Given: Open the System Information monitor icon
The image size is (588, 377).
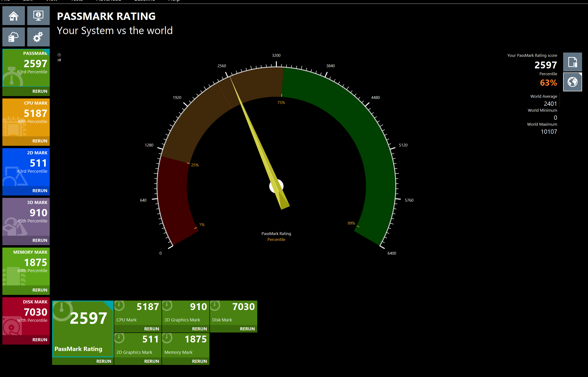Looking at the screenshot, I should [38, 16].
